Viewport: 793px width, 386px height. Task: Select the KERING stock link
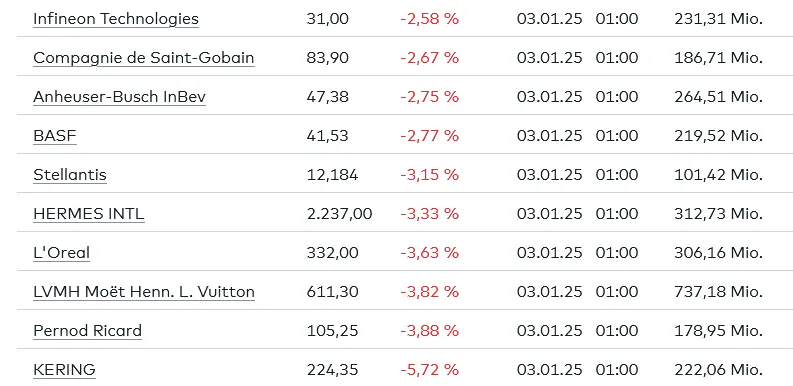(64, 370)
